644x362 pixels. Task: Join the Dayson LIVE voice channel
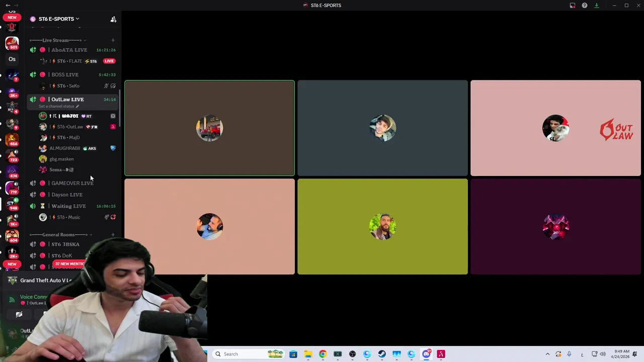pos(73,195)
